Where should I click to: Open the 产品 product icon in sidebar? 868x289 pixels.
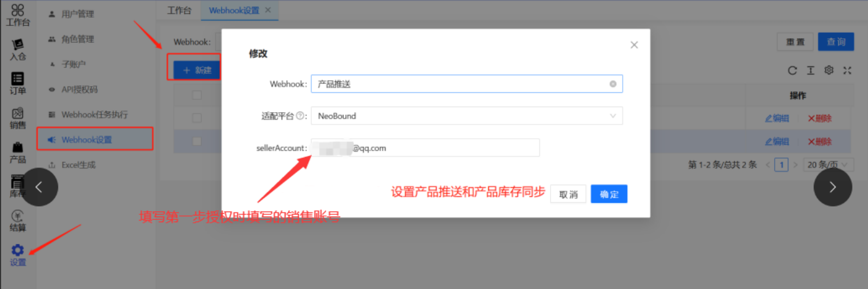(x=18, y=148)
